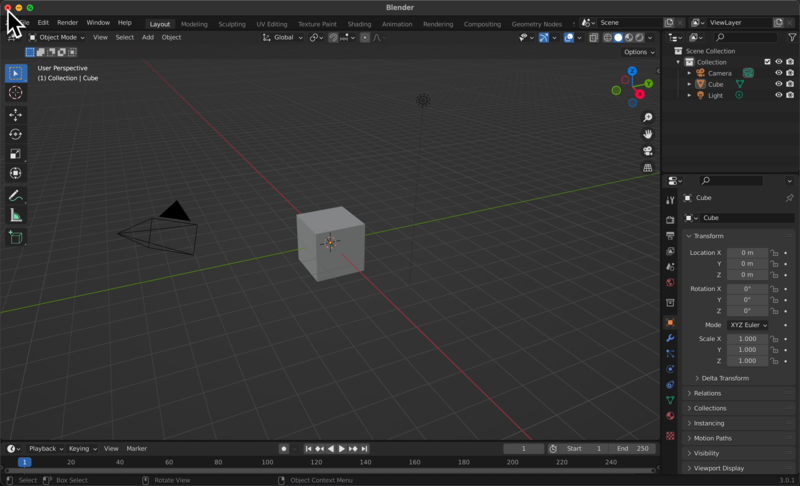The width and height of the screenshot is (800, 486).
Task: Switch to the Geometry Nodes tab
Action: [537, 24]
